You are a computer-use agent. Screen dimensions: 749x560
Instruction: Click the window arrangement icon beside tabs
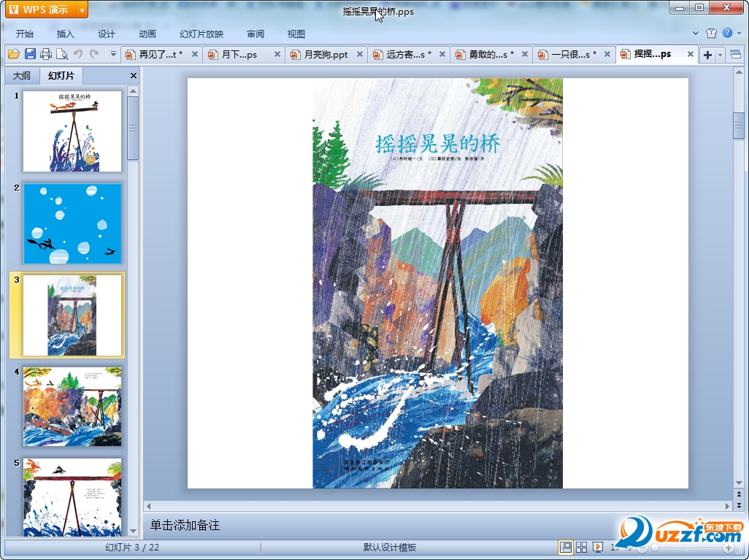coord(736,55)
